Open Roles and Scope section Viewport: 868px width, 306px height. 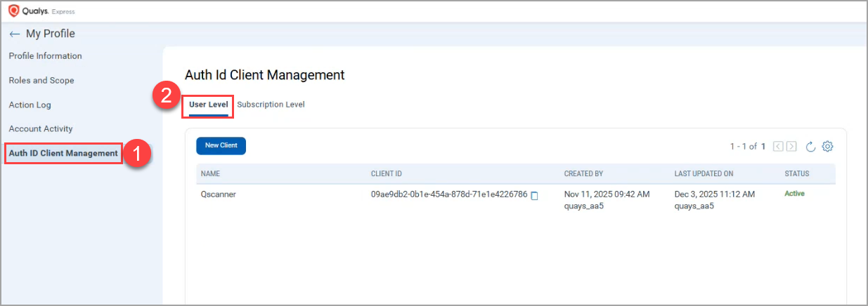point(41,81)
